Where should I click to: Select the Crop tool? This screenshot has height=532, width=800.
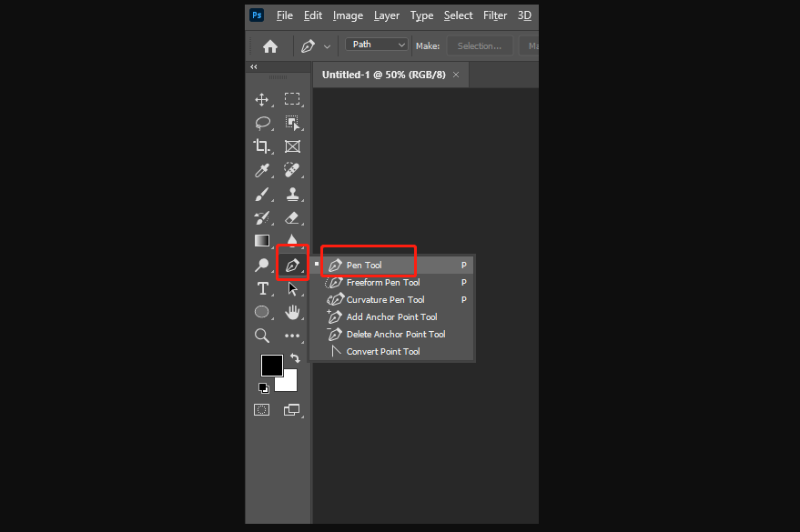tap(261, 146)
